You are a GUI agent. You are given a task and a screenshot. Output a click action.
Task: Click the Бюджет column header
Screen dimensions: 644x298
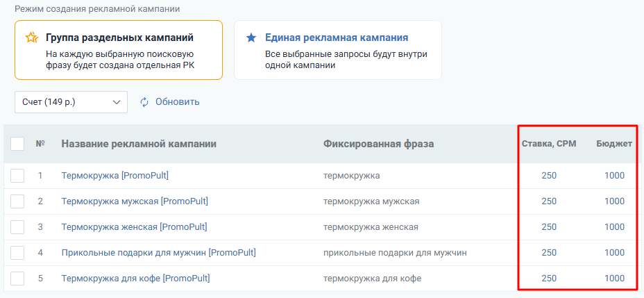(x=614, y=144)
